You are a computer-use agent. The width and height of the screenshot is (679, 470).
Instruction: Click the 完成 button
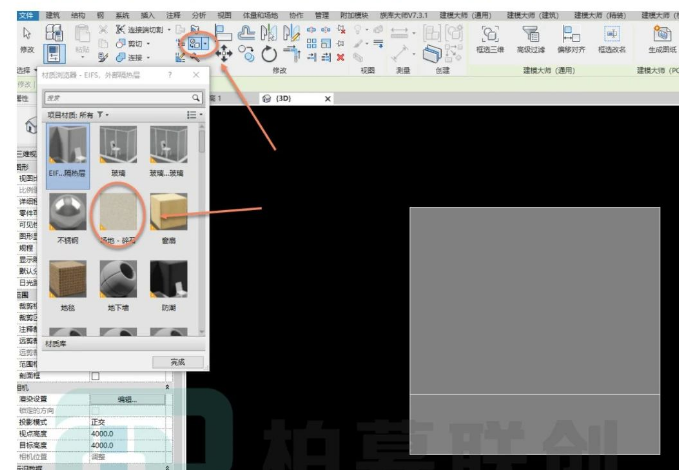pos(178,362)
